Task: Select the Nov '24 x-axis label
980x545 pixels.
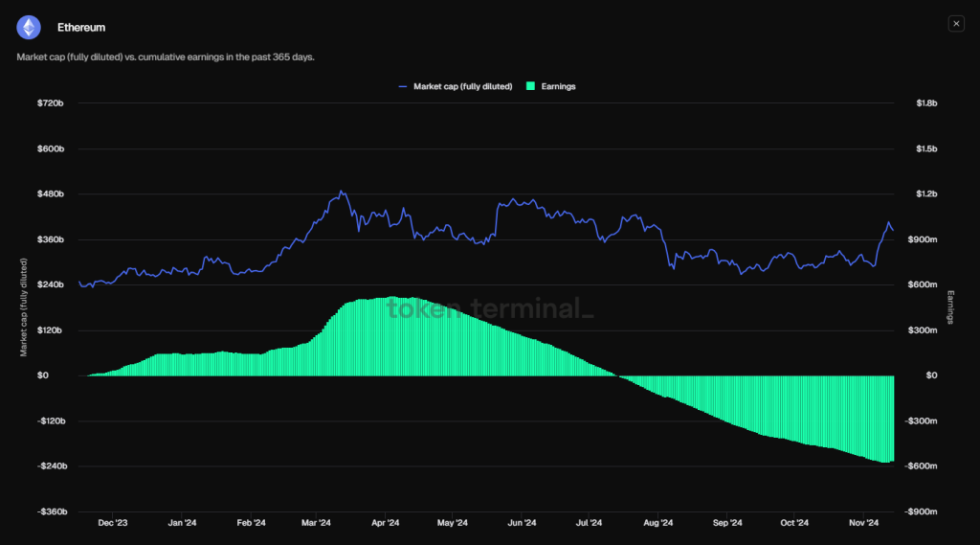Action: point(864,523)
